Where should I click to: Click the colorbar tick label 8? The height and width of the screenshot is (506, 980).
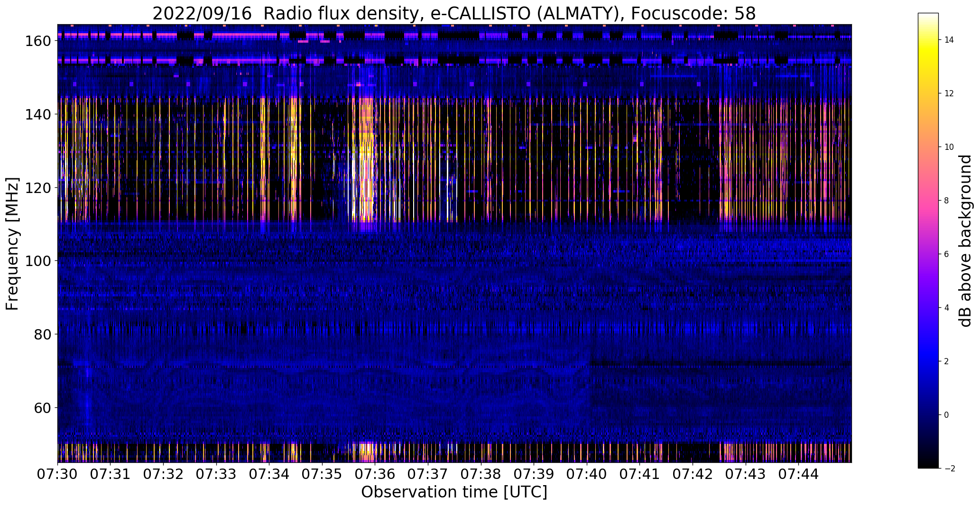pyautogui.click(x=946, y=201)
